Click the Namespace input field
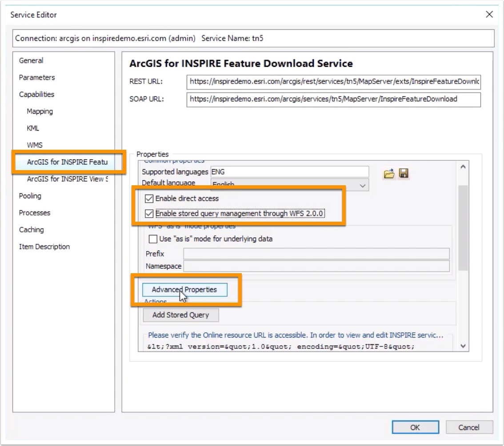Screen dimensions: 504x446 tap(316, 267)
